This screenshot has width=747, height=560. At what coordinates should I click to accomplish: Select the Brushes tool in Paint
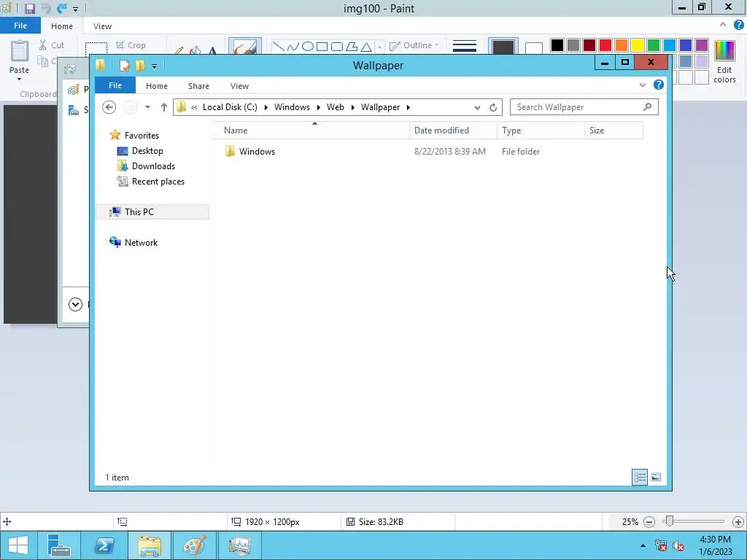pyautogui.click(x=245, y=46)
